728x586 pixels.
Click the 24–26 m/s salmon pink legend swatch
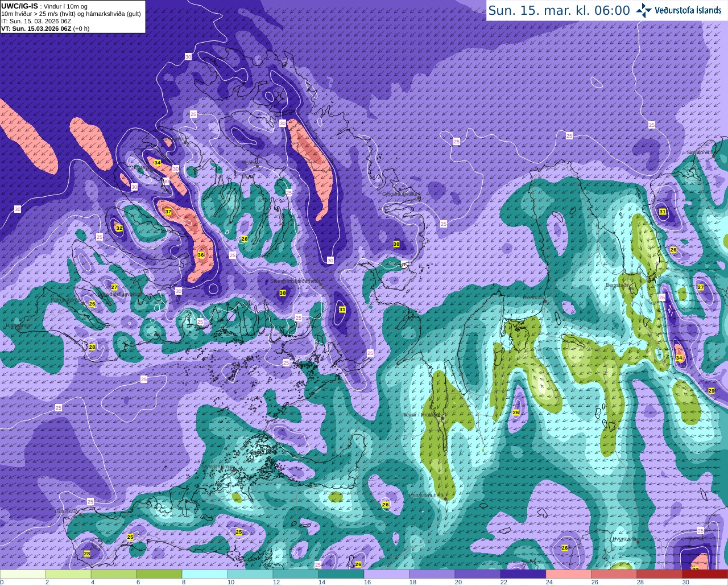click(x=569, y=574)
